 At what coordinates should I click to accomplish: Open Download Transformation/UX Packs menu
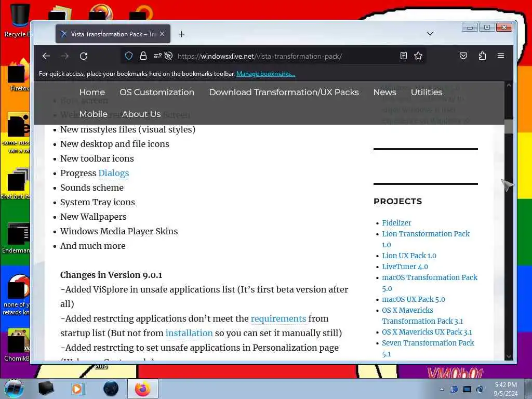pyautogui.click(x=284, y=92)
